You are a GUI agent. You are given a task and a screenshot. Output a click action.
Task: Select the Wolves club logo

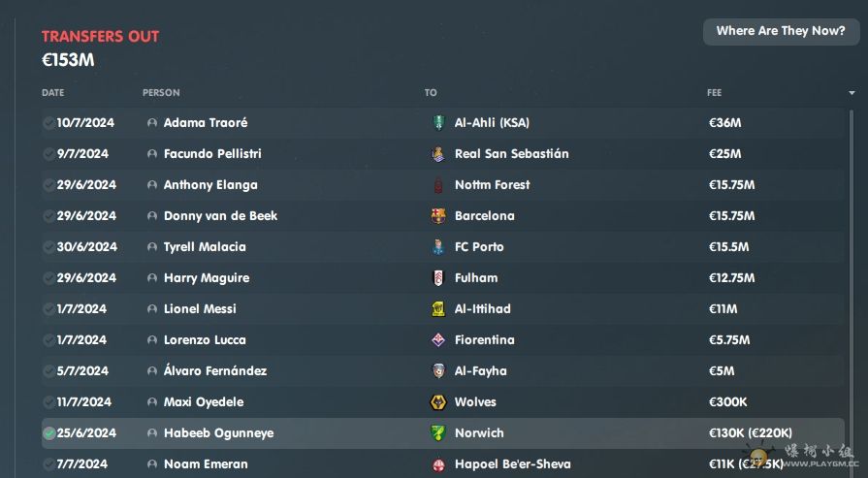[x=438, y=402]
